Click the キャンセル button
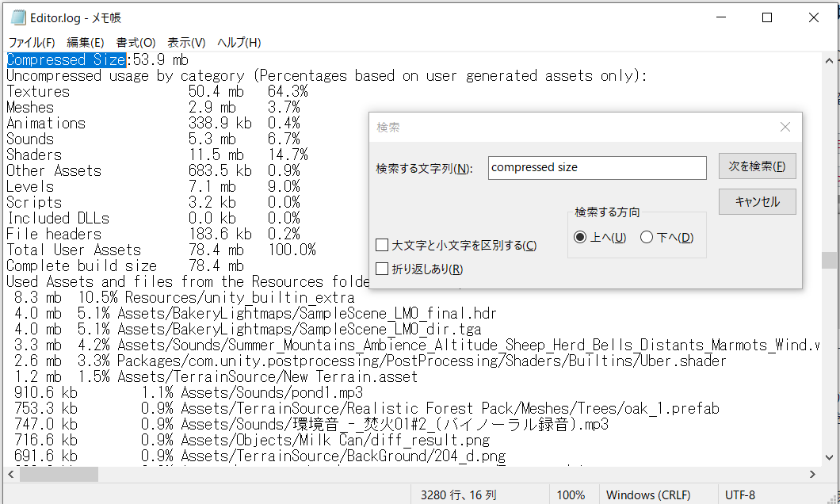The image size is (840, 504). tap(757, 202)
